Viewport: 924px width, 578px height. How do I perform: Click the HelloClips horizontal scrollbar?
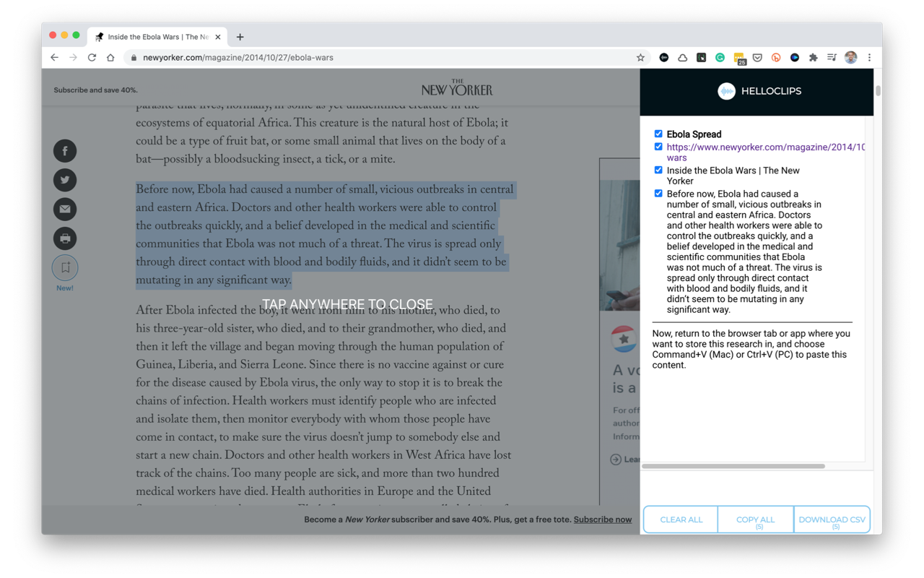click(733, 466)
